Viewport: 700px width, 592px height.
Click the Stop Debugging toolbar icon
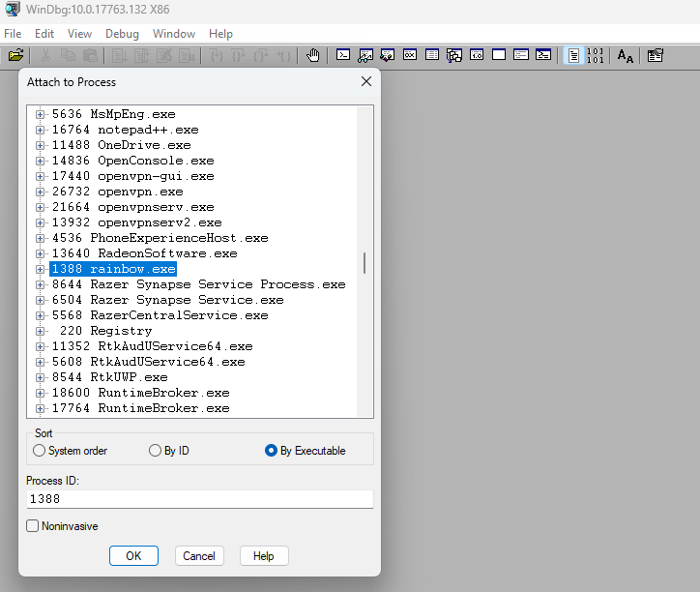coord(163,55)
